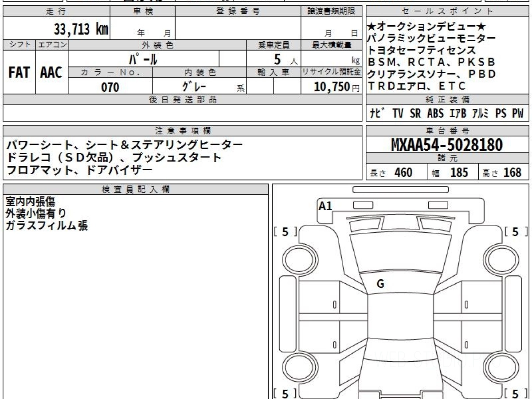Click the A1 damage mark on bumper
The image size is (532, 399).
[325, 206]
